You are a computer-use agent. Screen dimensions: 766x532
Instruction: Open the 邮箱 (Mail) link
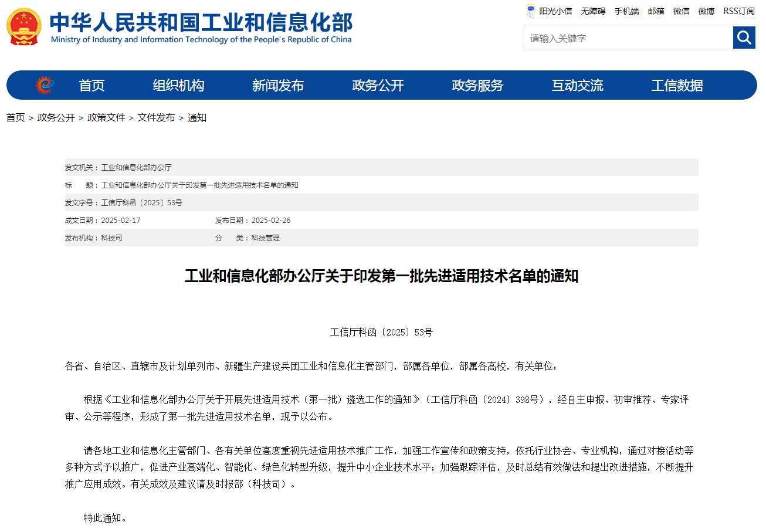656,11
